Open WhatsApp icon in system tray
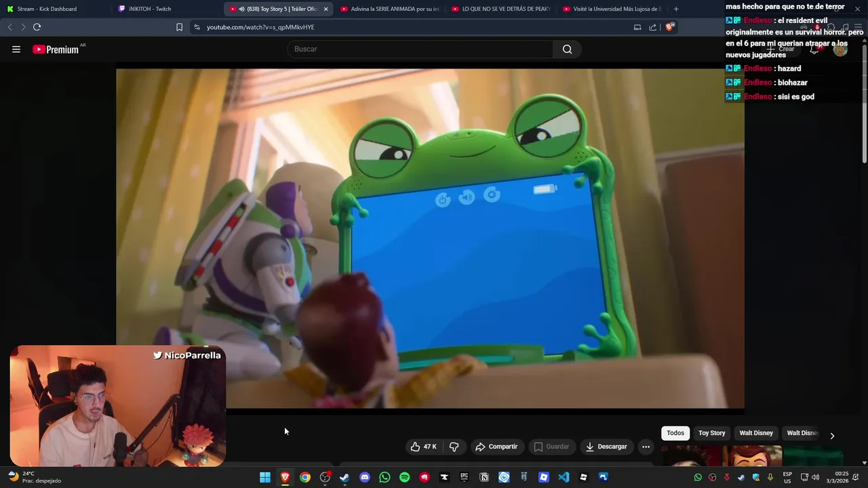Viewport: 868px width, 488px height. click(x=698, y=477)
